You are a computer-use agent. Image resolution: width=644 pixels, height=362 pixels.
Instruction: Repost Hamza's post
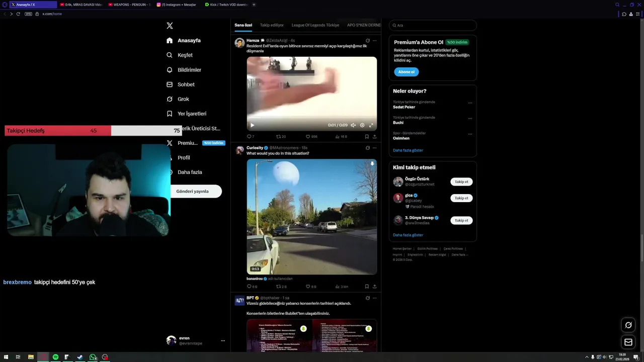281,137
